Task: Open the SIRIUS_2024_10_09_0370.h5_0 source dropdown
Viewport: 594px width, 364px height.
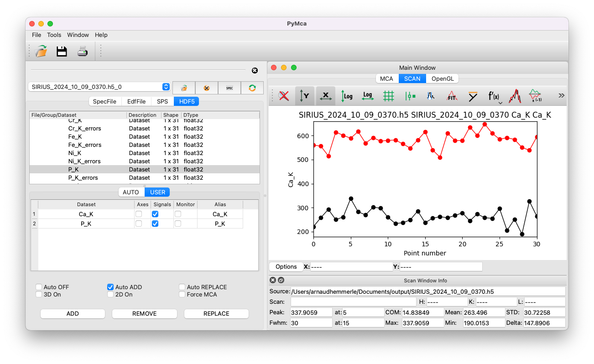Action: tap(99, 87)
